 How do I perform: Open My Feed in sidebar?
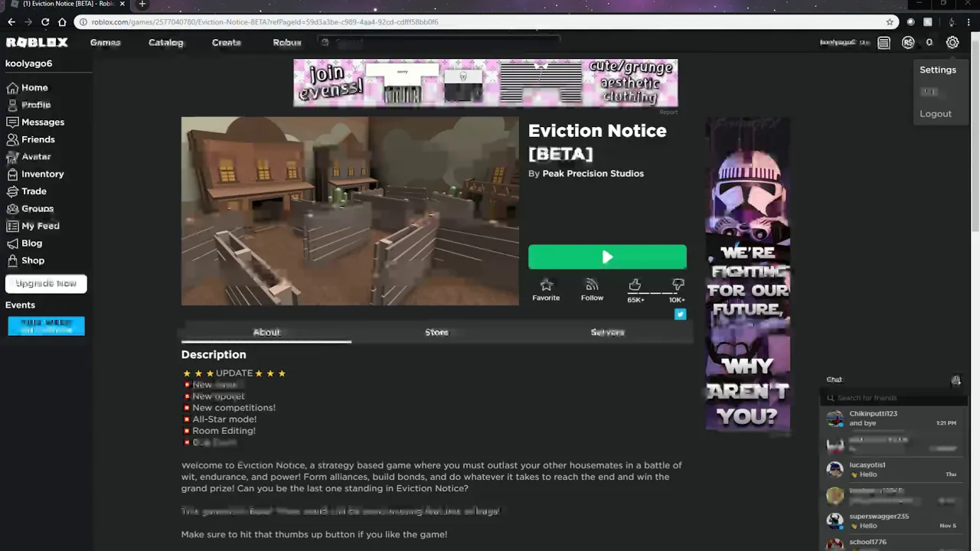click(33, 227)
